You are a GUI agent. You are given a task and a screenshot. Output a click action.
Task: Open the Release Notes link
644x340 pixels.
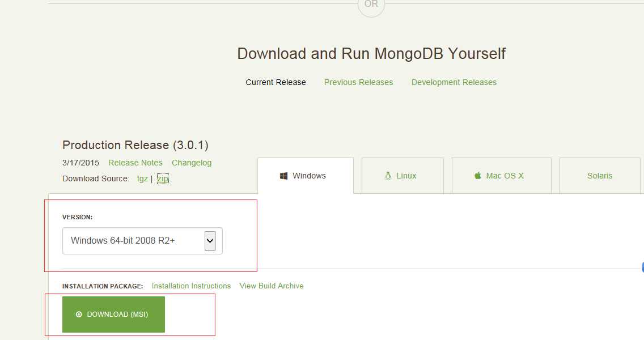click(x=135, y=163)
